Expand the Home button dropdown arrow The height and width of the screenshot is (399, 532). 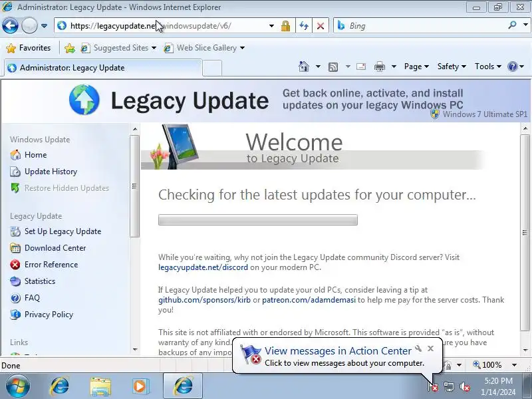(x=318, y=66)
